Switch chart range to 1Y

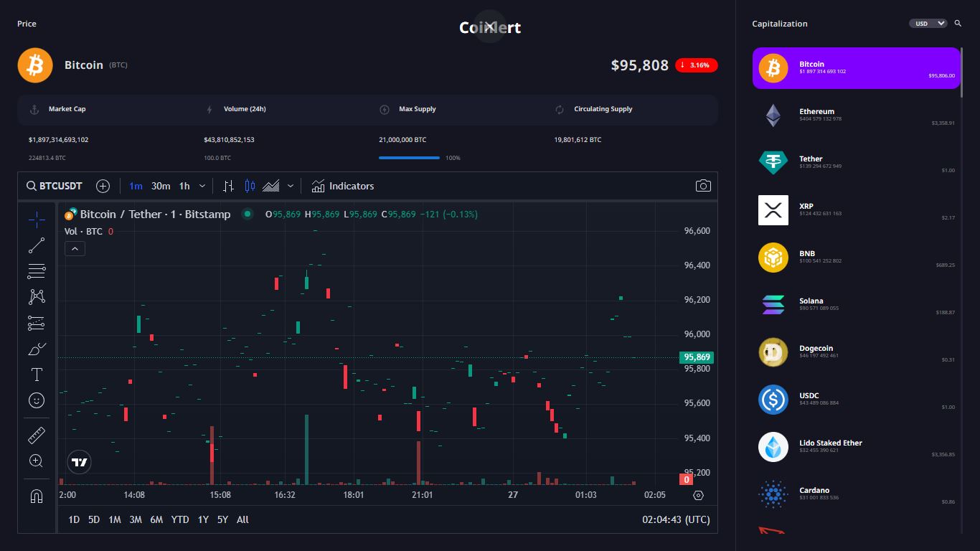tap(203, 519)
